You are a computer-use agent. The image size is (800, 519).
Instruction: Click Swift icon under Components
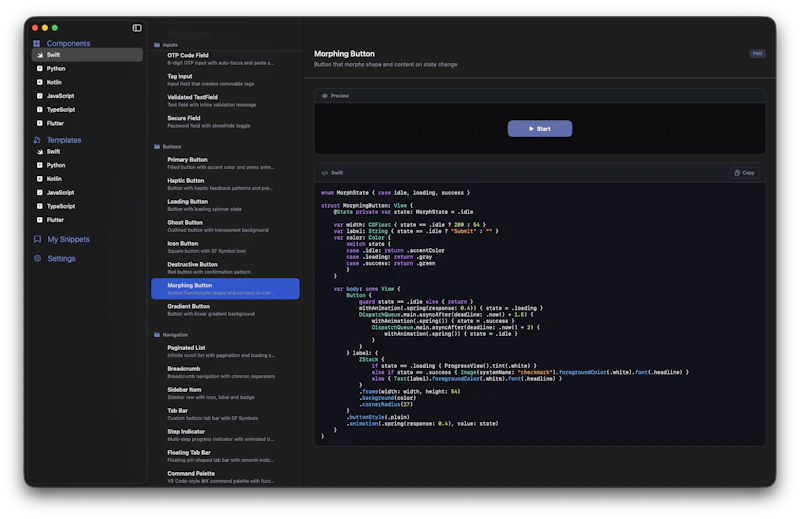40,55
